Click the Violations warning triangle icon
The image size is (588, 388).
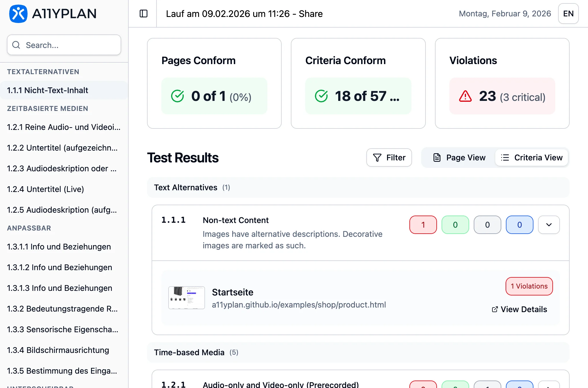pyautogui.click(x=465, y=96)
